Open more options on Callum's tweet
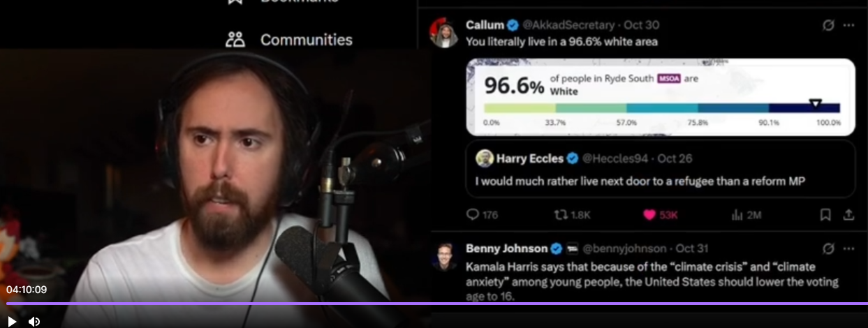 click(848, 25)
